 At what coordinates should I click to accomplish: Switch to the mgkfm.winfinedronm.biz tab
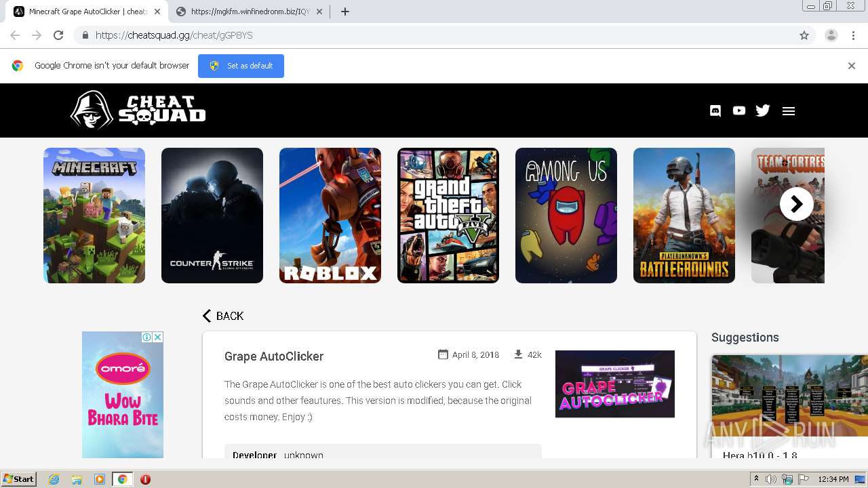250,12
